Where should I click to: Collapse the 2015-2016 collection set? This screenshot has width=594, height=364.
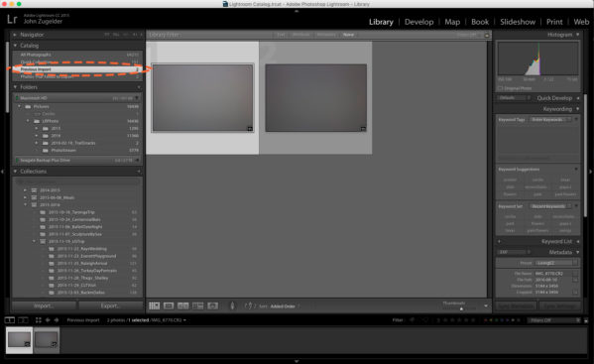tap(26, 205)
